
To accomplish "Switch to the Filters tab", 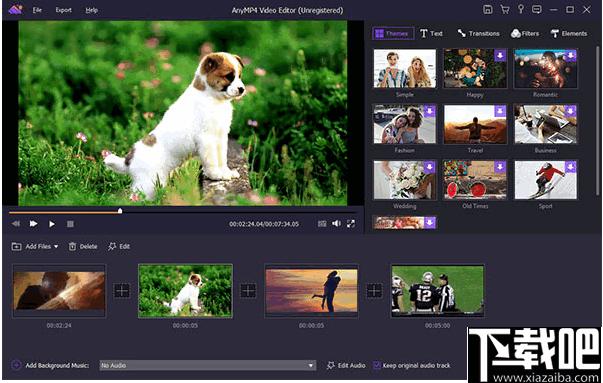I will click(x=525, y=33).
